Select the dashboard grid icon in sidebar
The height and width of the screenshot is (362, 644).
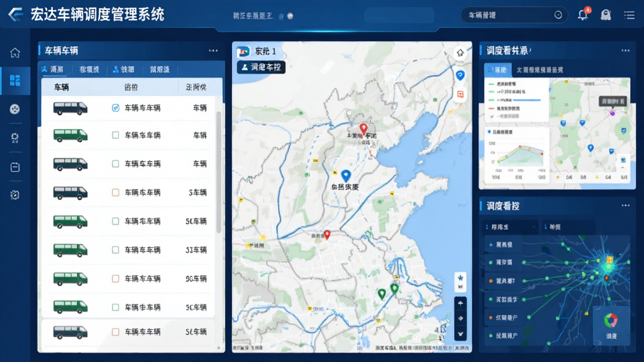pos(15,80)
